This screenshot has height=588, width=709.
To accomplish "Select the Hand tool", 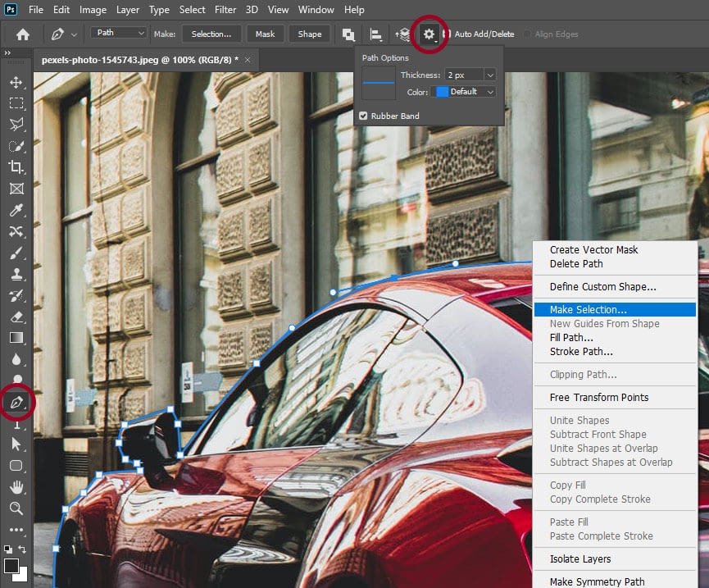I will [x=16, y=486].
